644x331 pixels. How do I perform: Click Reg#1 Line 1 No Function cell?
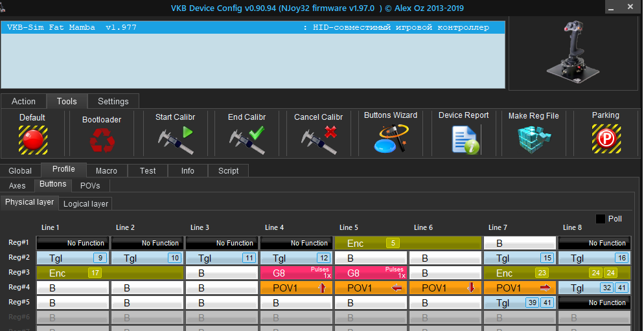coord(73,243)
